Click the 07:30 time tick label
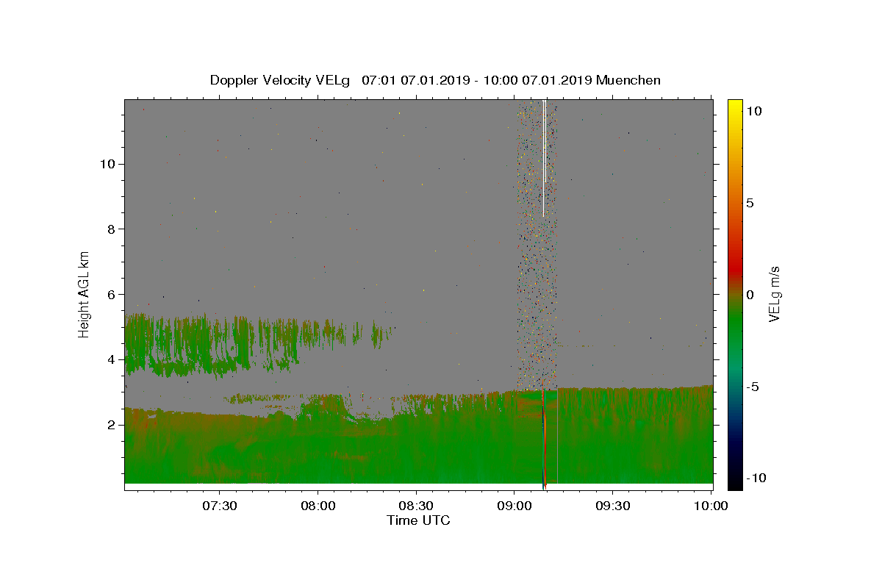882x588 pixels. (x=220, y=506)
